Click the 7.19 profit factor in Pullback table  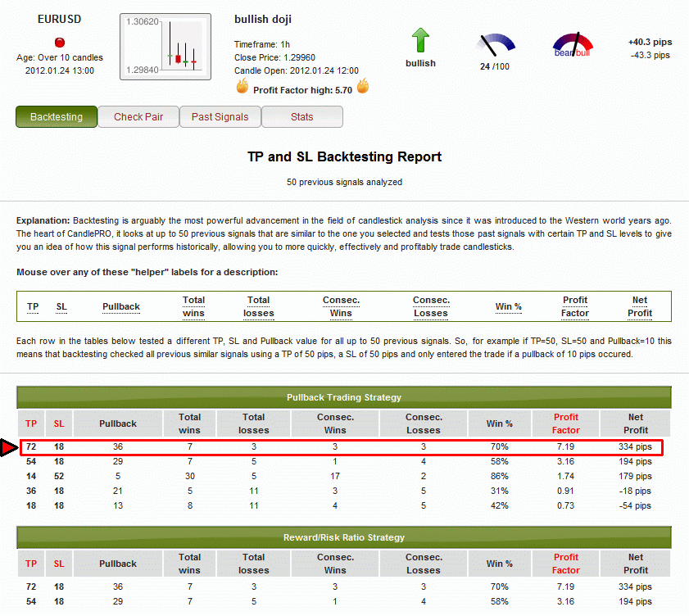(565, 446)
